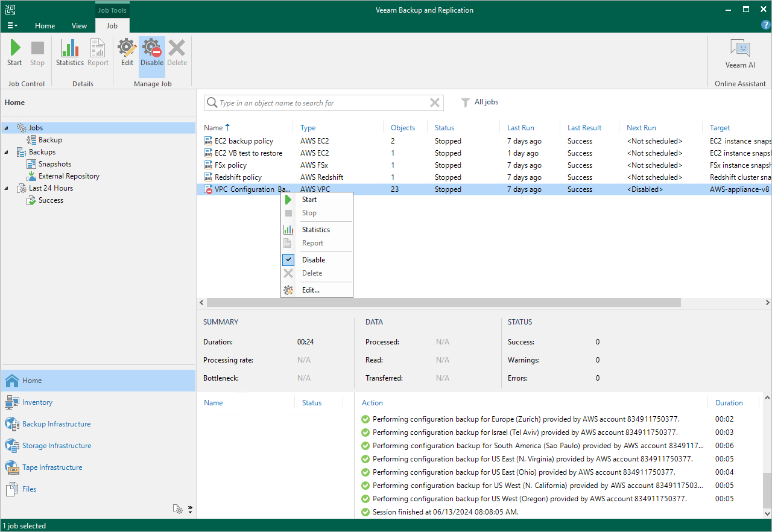
Task: Open the All jobs filter
Action: tap(480, 103)
